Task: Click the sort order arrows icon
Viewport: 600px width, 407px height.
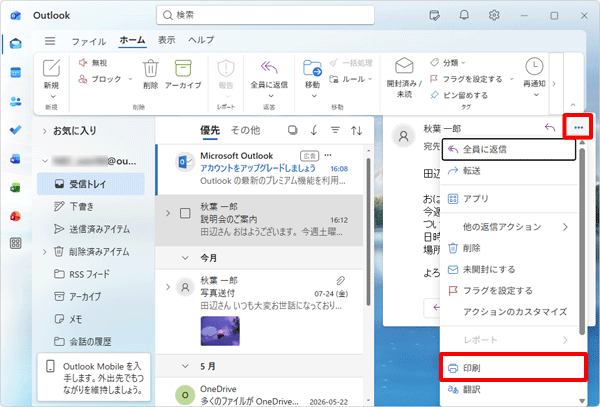Action: (x=357, y=130)
